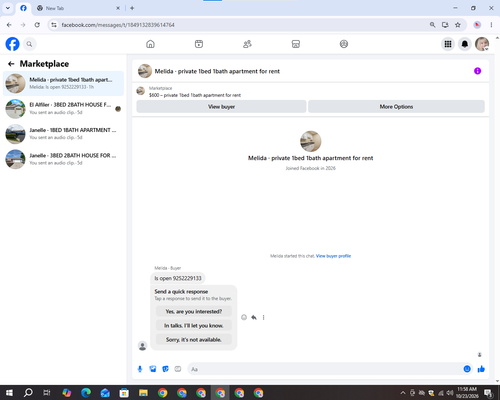Select Melida private 1bed 1bath conversation
This screenshot has width=500, height=400.
[63, 83]
